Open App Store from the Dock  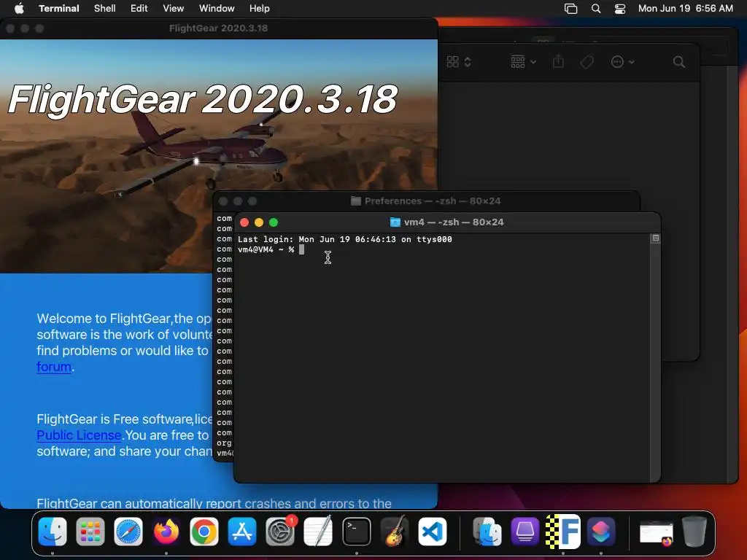point(242,532)
